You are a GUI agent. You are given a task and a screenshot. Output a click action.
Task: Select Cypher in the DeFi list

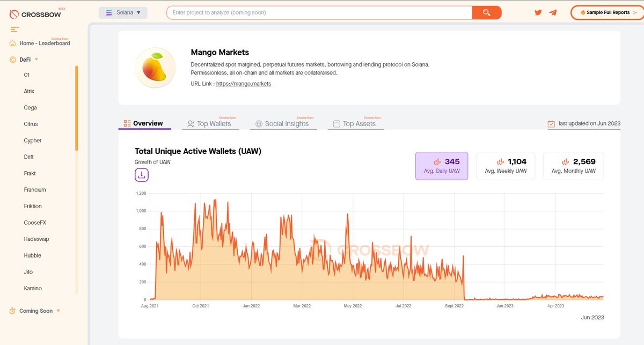tap(33, 141)
